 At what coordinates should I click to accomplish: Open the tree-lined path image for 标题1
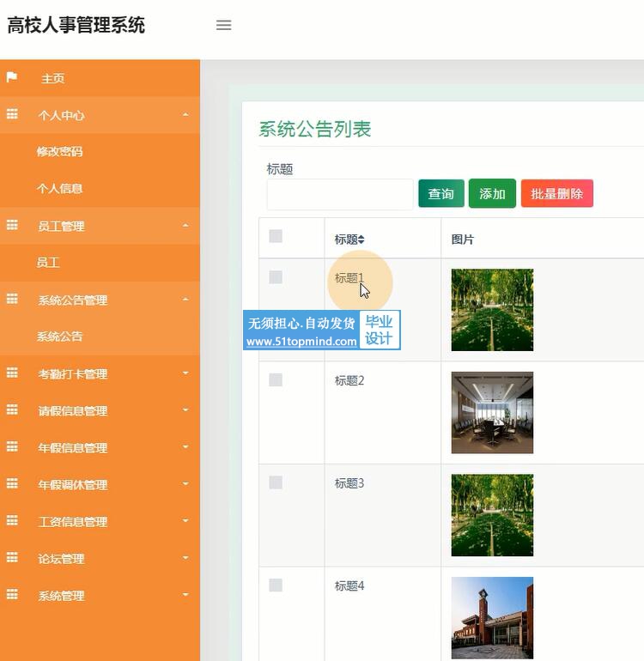pyautogui.click(x=492, y=310)
